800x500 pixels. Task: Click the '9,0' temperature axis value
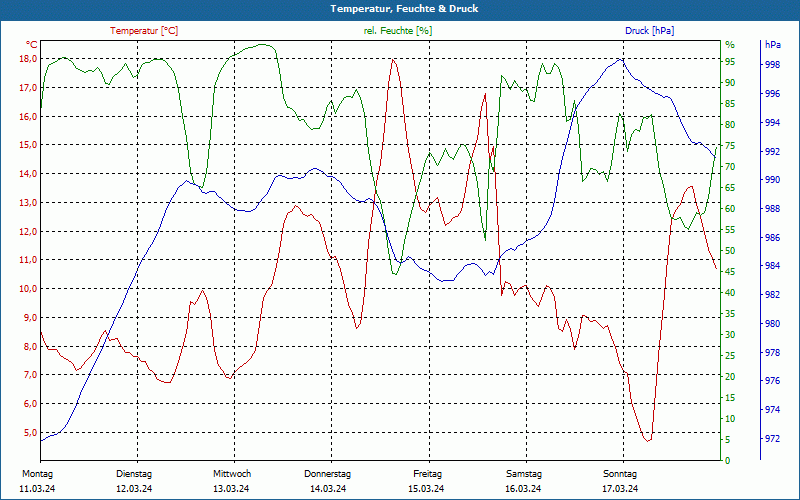[30, 317]
